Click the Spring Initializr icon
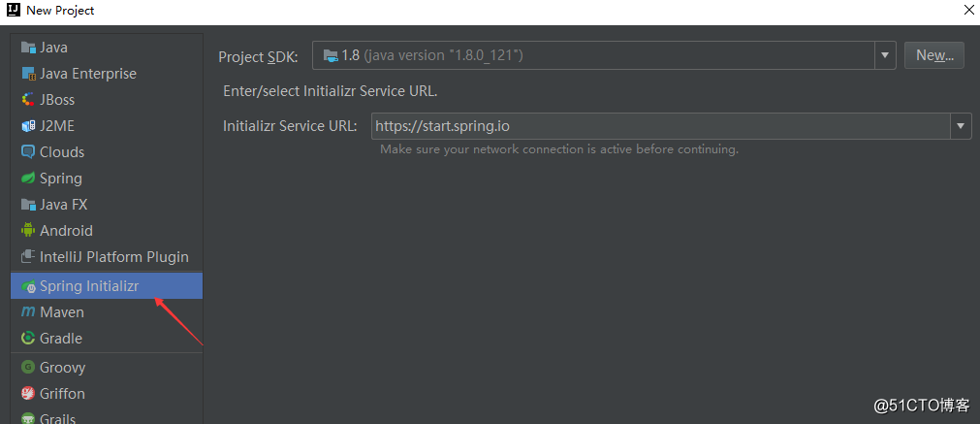980x424 pixels. tap(28, 286)
